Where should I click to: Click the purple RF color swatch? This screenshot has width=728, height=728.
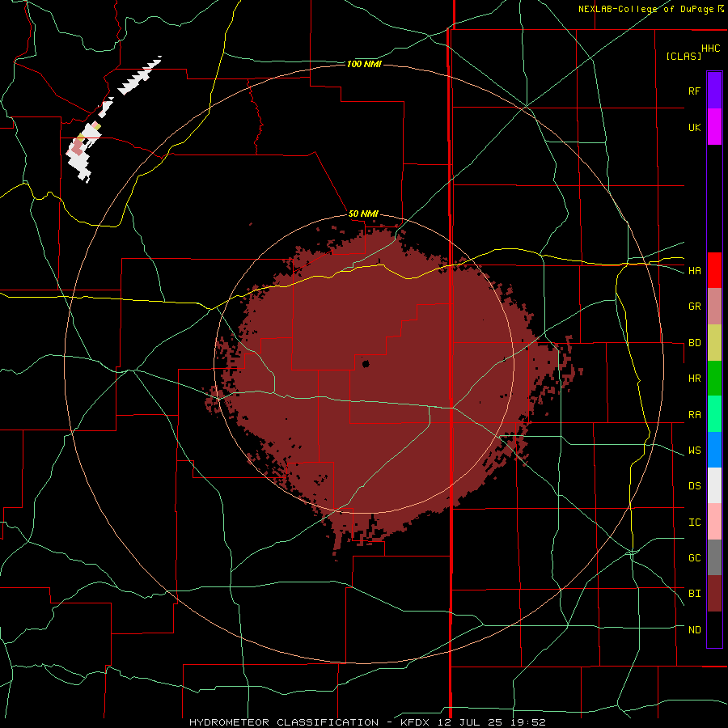tap(714, 91)
